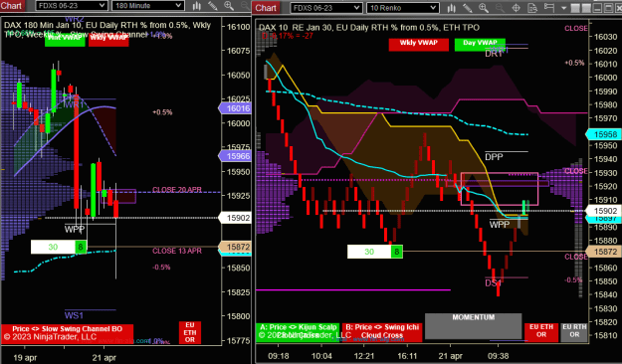Click green 8 marker in left chart

(81, 247)
